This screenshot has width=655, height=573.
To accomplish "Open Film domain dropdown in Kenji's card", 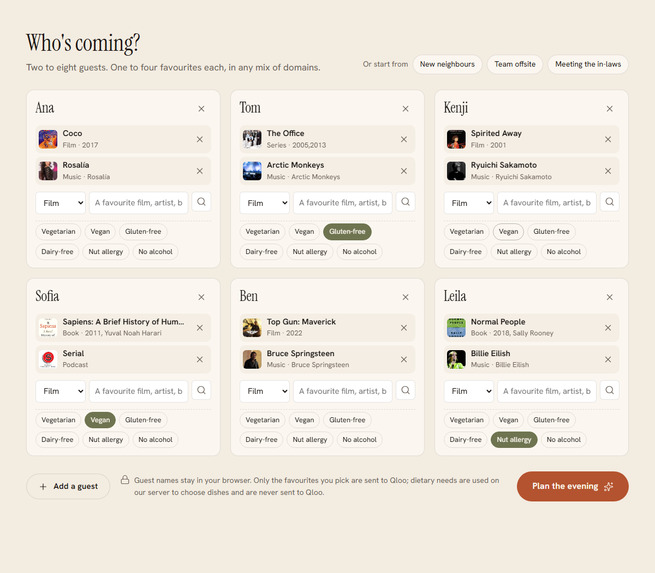I will click(469, 203).
